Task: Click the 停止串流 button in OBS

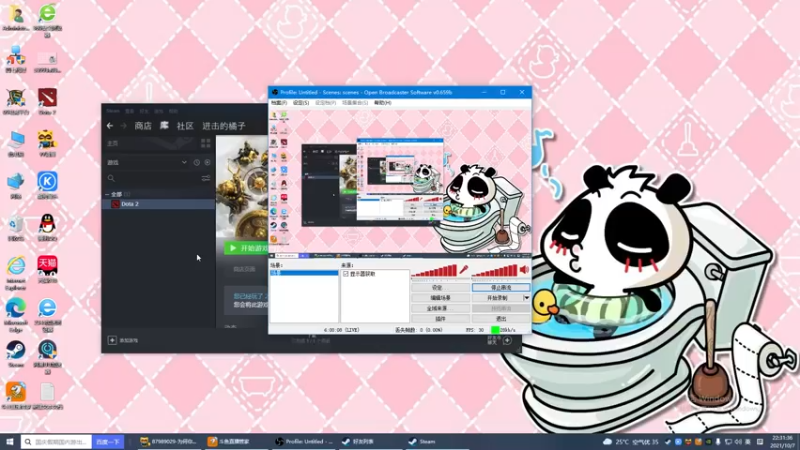Action: (501, 288)
